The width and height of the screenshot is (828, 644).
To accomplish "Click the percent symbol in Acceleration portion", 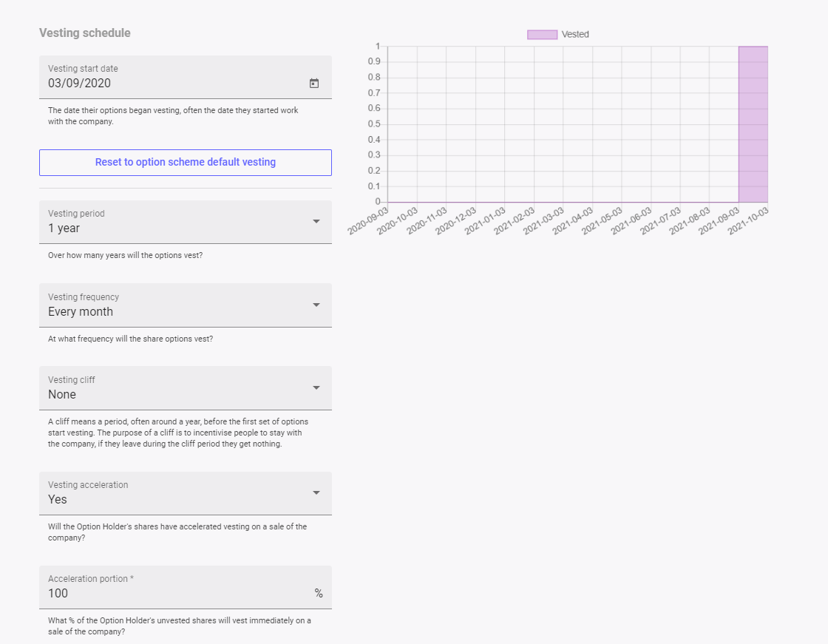I will click(x=319, y=593).
